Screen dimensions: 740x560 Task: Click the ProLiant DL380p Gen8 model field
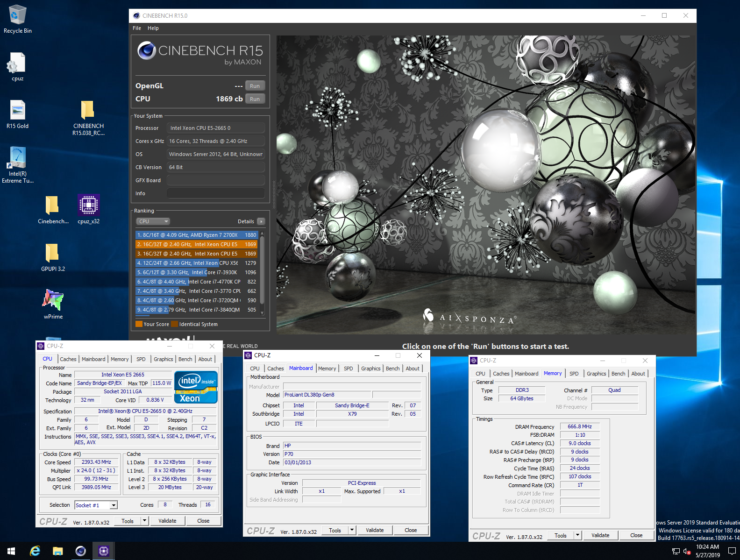click(327, 395)
